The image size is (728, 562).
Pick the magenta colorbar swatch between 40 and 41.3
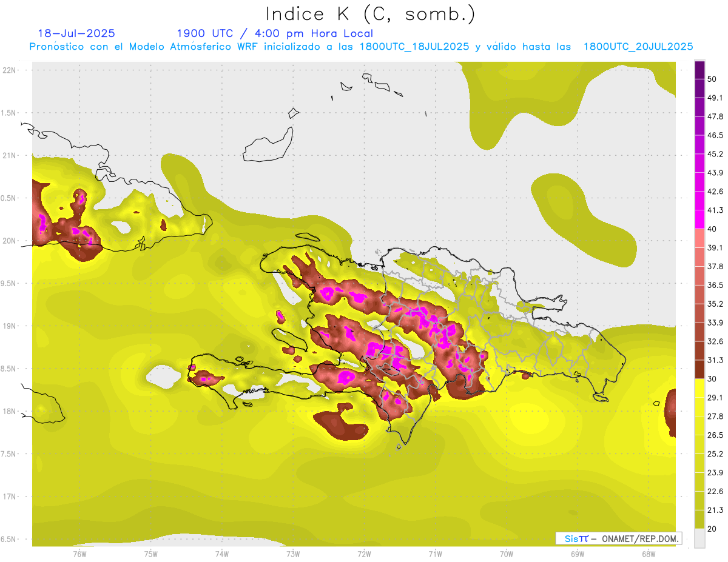click(x=699, y=219)
